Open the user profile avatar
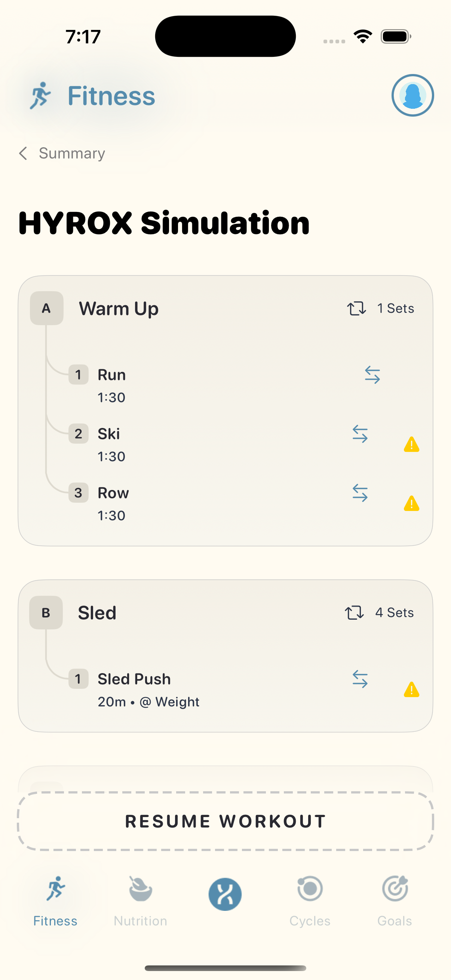451x980 pixels. (x=412, y=95)
